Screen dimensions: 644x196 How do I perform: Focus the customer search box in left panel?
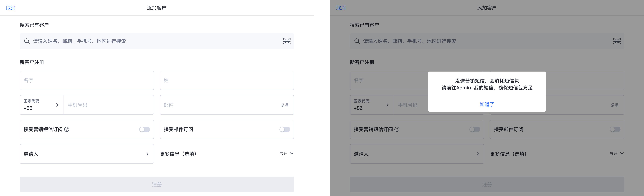click(157, 41)
